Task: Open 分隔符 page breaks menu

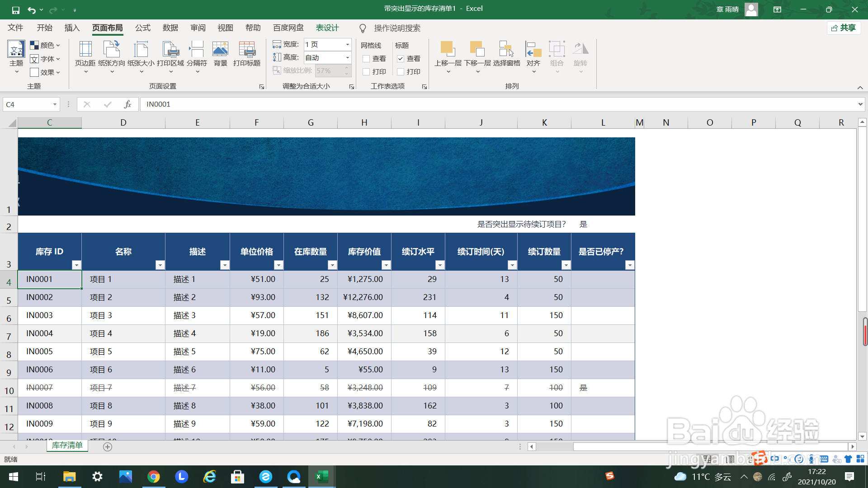Action: [197, 57]
